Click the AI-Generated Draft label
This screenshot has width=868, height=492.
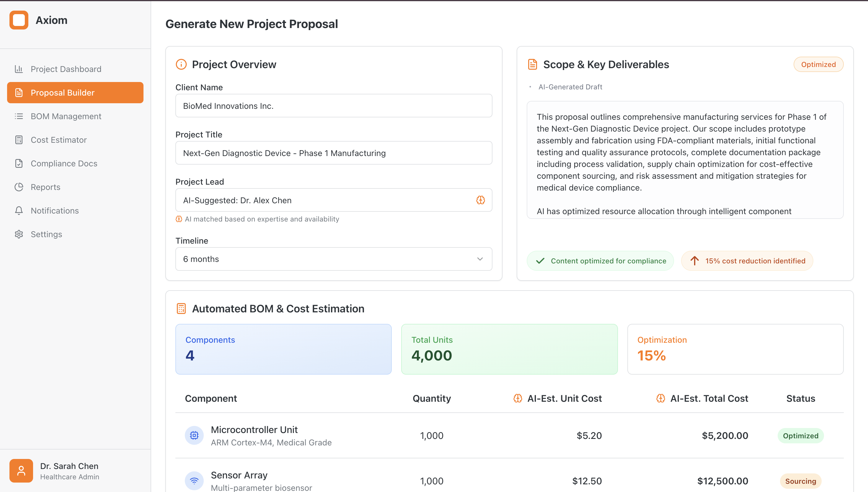click(570, 87)
